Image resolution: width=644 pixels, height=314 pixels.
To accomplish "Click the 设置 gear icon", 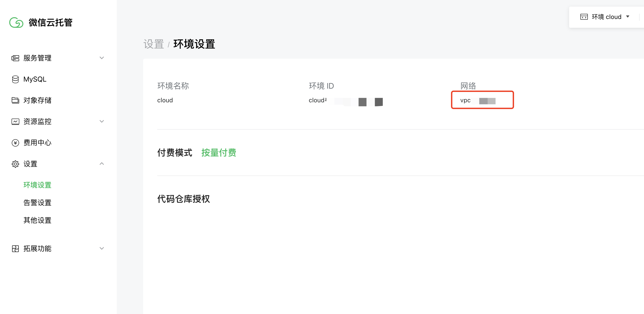I will (x=15, y=164).
